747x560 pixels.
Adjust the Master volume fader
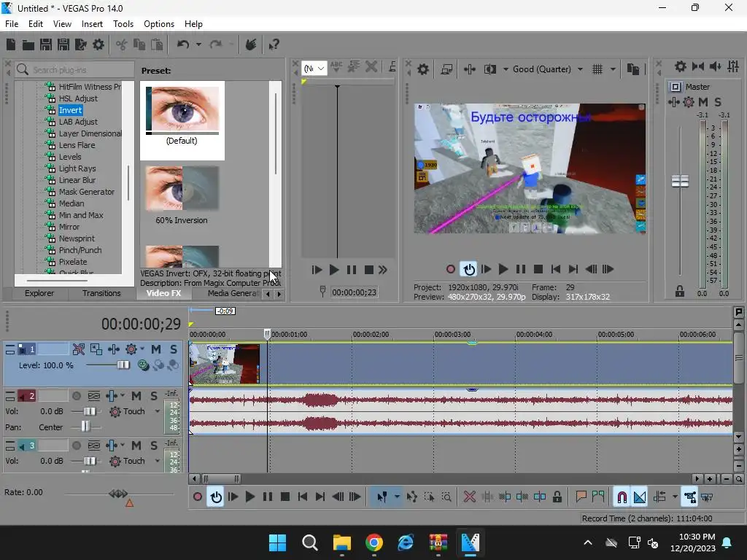[x=680, y=181]
